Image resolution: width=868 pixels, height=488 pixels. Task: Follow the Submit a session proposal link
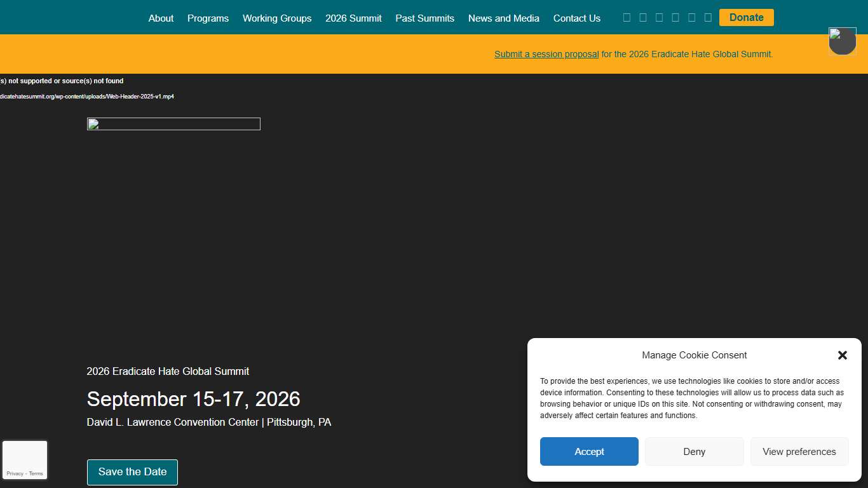pos(546,54)
